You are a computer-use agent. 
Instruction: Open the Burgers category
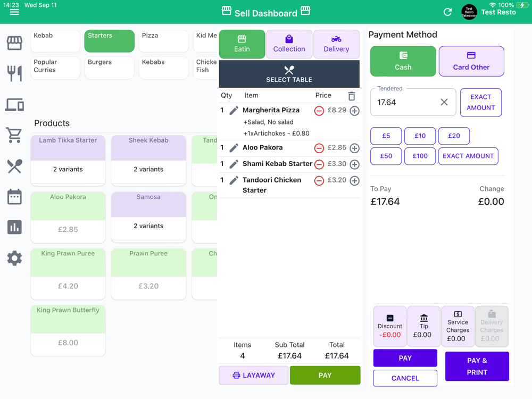coord(109,68)
